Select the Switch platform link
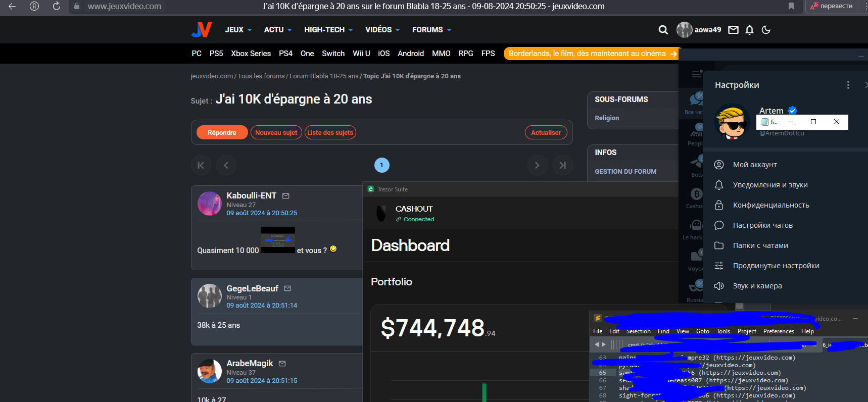 pyautogui.click(x=333, y=54)
